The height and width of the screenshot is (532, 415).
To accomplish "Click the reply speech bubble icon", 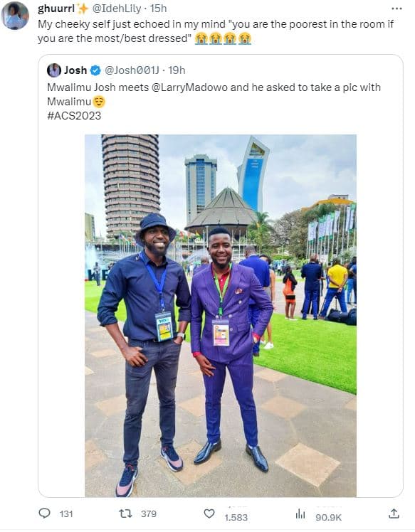I will (44, 513).
